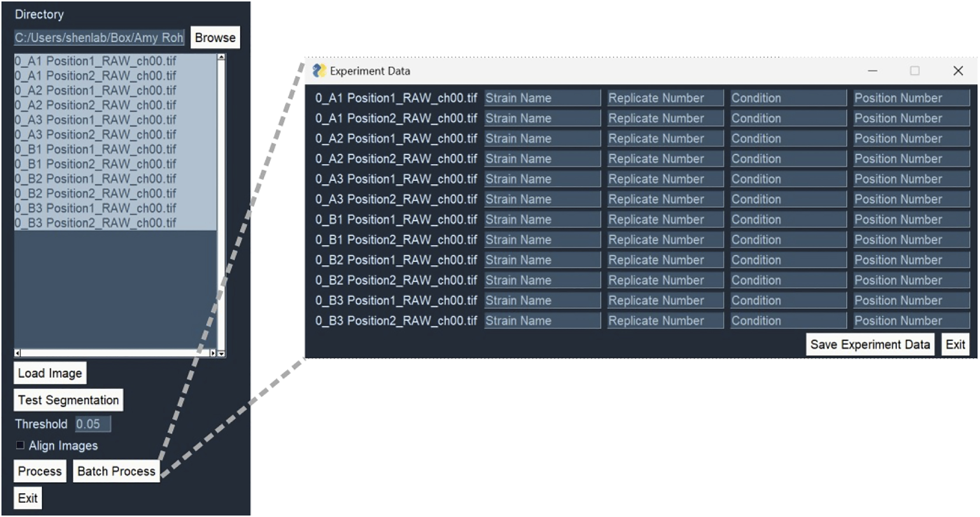Enable the Align Images checkbox
Screen dimensions: 980x517
click(x=20, y=445)
